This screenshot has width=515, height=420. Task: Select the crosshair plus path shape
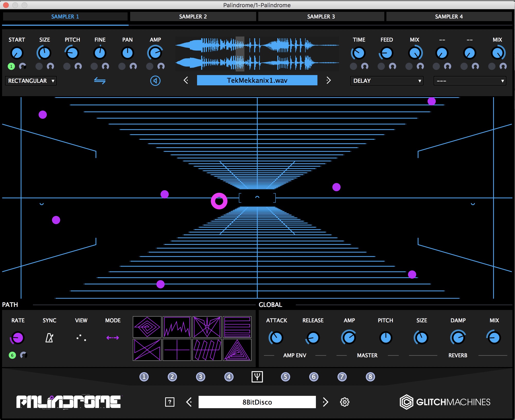[x=177, y=350]
